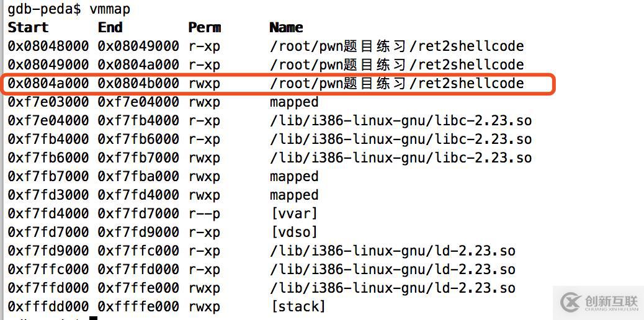Image resolution: width=644 pixels, height=320 pixels.
Task: Click ld-2.23.so path in 0xf7ffc000 row
Action: (x=393, y=270)
